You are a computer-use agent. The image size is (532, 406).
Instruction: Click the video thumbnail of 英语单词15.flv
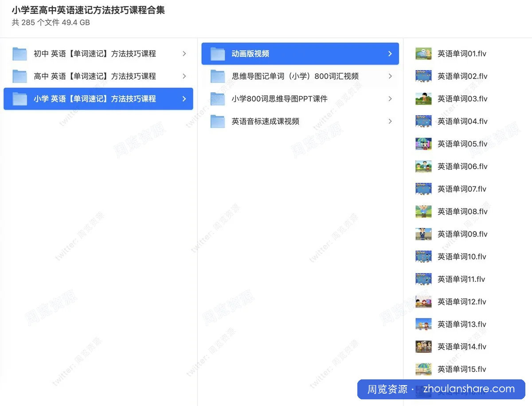click(x=423, y=369)
